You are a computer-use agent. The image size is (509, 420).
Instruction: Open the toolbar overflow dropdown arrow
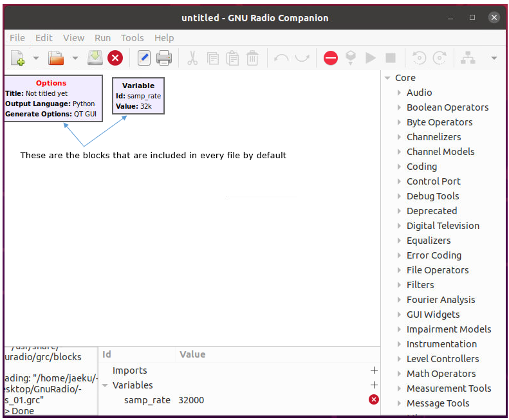[x=494, y=59]
